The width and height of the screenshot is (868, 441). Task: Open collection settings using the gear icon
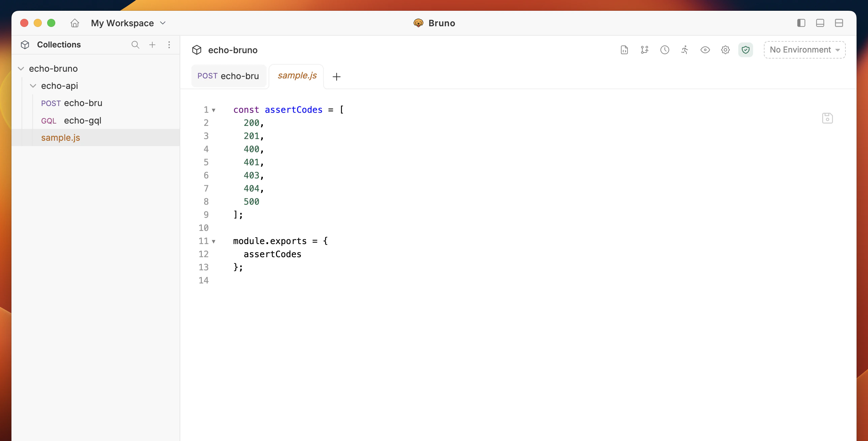725,50
